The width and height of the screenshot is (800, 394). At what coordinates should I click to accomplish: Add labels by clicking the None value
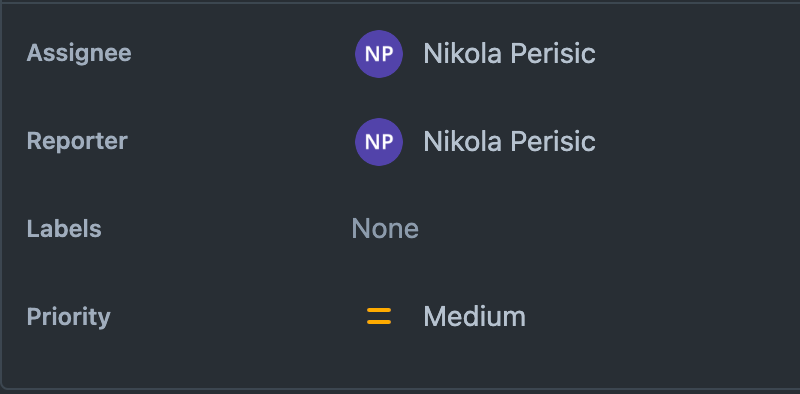385,229
